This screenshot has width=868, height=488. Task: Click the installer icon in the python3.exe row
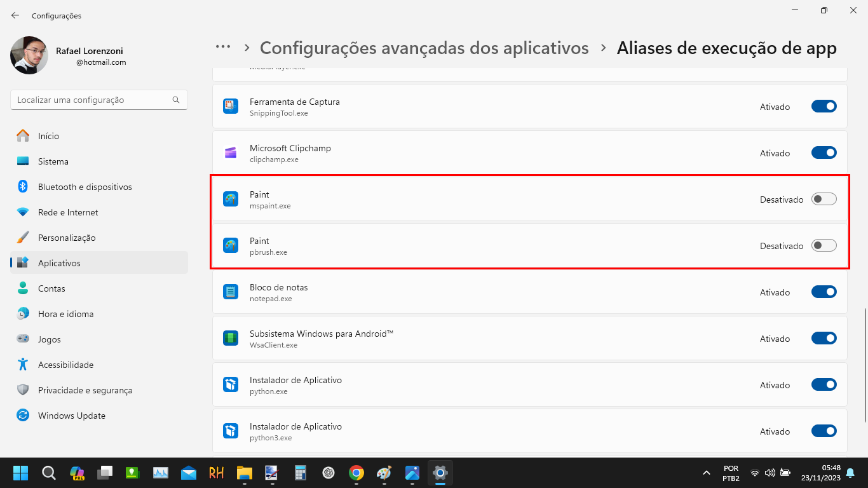(x=231, y=431)
